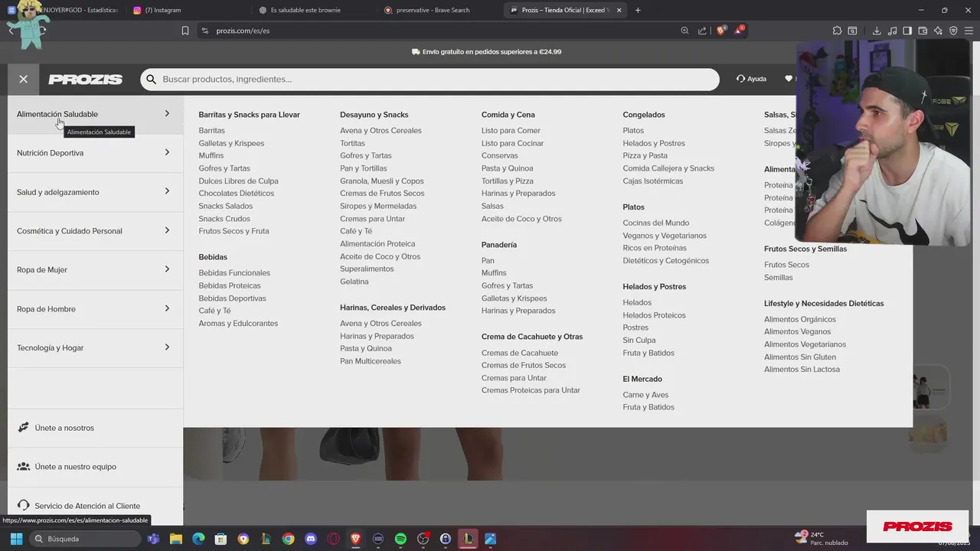
Task: Open Helados Proteicos link
Action: click(x=654, y=315)
